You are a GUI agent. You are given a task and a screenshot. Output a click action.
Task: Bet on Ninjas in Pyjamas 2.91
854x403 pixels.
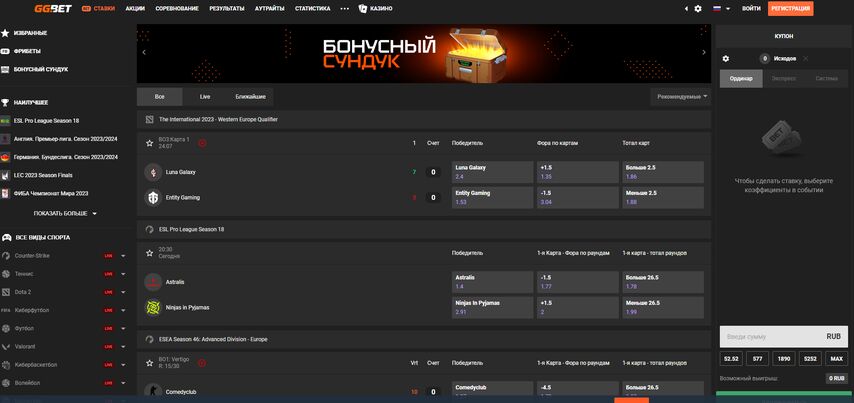492,308
